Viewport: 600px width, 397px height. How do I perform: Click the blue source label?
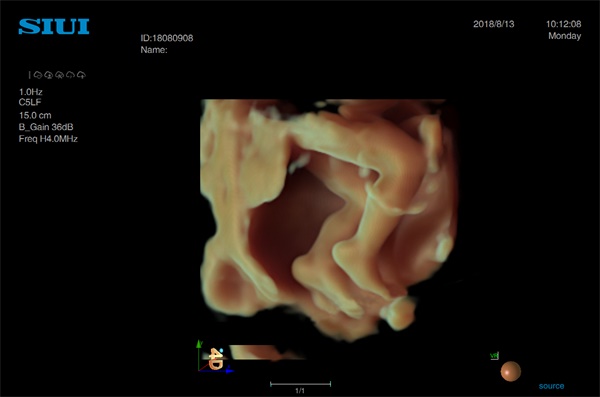tap(551, 386)
